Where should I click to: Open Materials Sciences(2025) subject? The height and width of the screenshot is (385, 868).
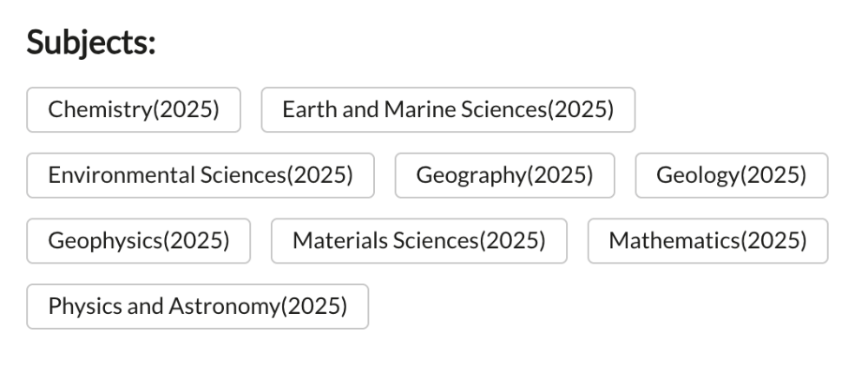pos(419,240)
